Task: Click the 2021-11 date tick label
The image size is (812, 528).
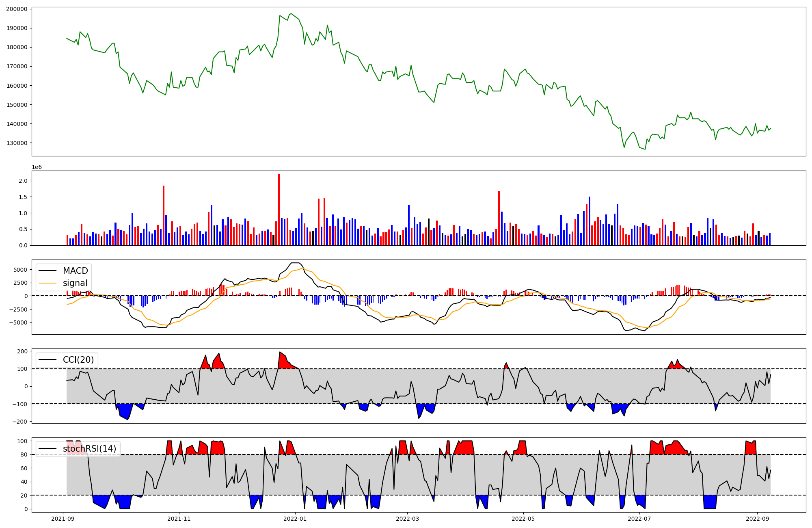Action: (179, 519)
